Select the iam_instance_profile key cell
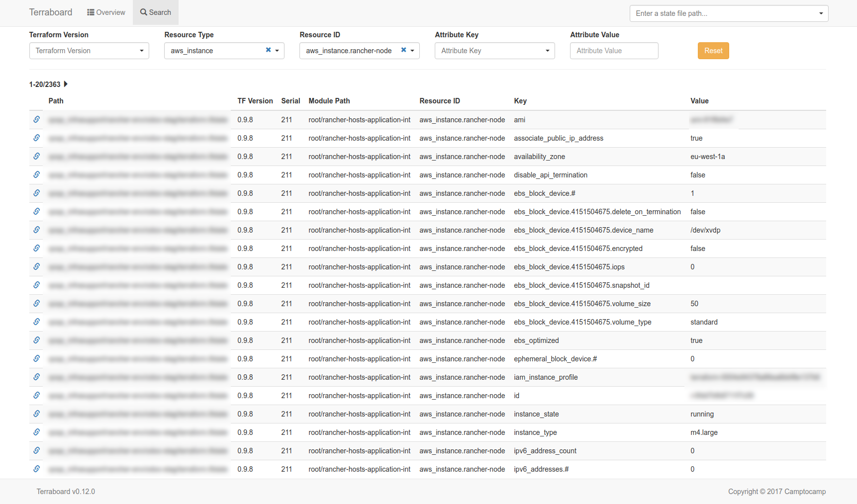Image resolution: width=857 pixels, height=504 pixels. tap(546, 377)
